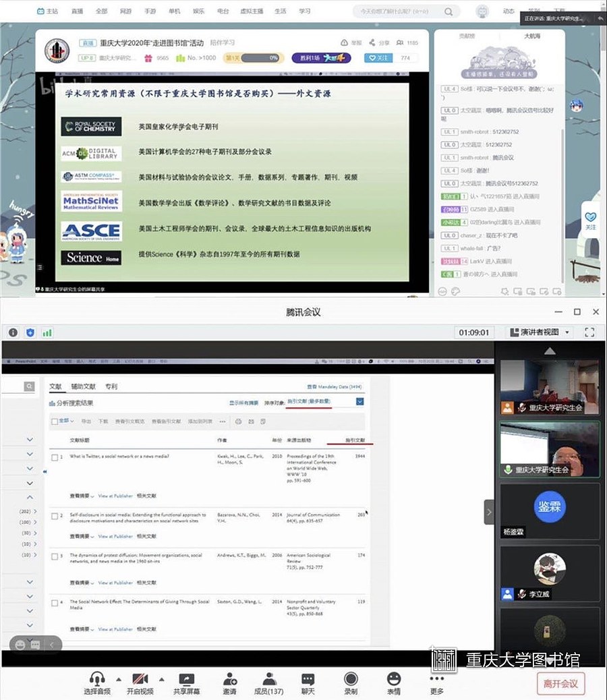Viewport: 607px width, 700px height.
Task: Enter full screen in 腾讯会议
Action: coord(589,332)
